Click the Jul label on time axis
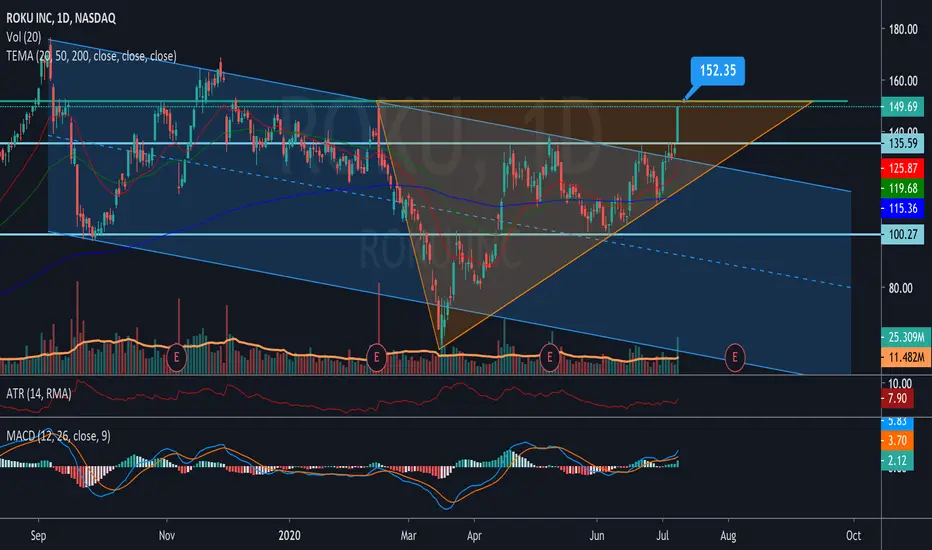The width and height of the screenshot is (932, 550). (x=662, y=536)
